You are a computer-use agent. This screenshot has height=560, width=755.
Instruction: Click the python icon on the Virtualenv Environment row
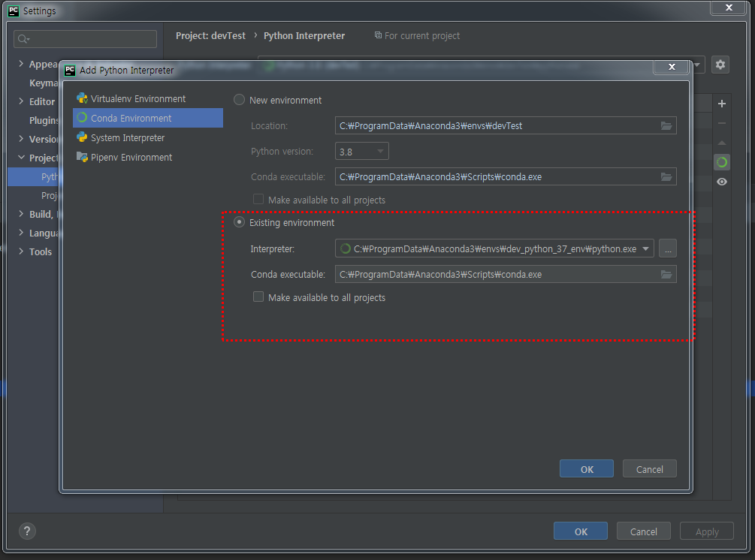(x=82, y=98)
